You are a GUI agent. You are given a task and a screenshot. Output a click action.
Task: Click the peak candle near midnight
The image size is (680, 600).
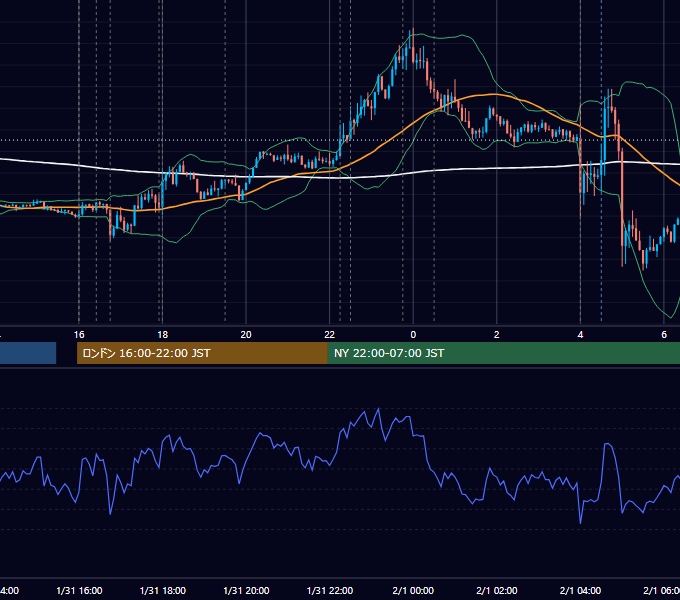coord(412,47)
